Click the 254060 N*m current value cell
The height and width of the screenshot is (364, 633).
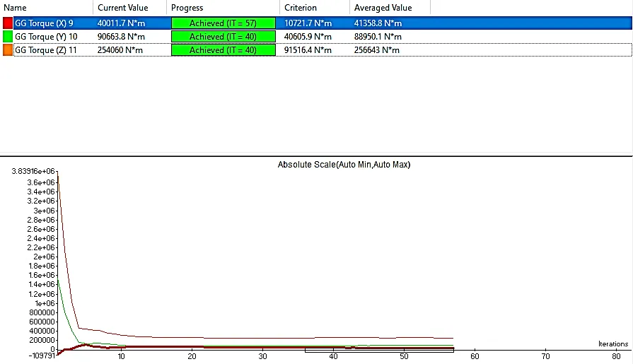point(122,50)
